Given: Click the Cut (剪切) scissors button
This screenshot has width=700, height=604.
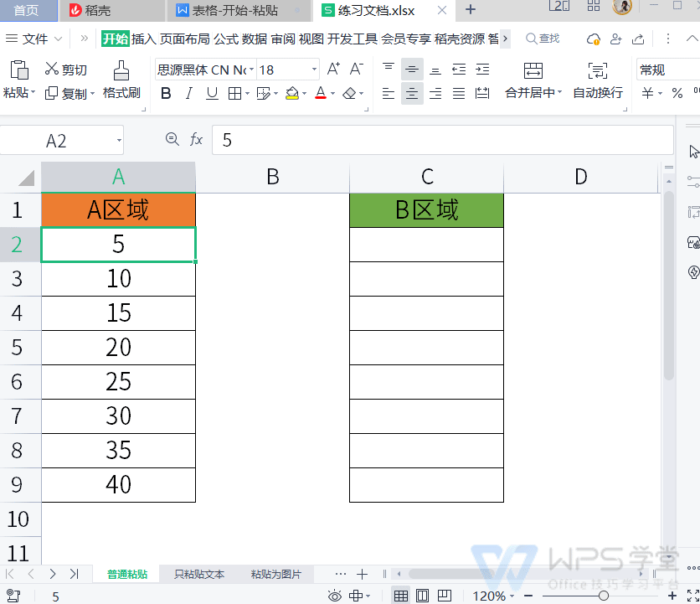Looking at the screenshot, I should point(65,70).
